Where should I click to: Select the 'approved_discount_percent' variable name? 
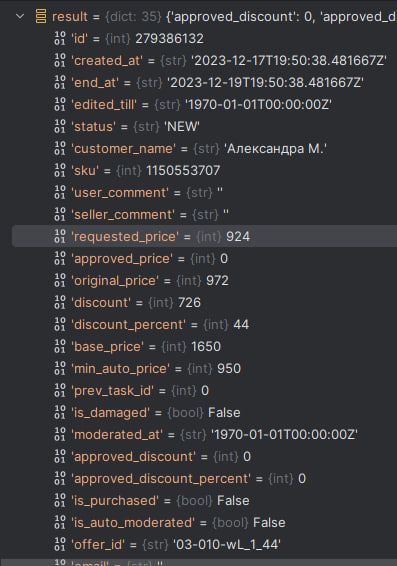pyautogui.click(x=161, y=479)
